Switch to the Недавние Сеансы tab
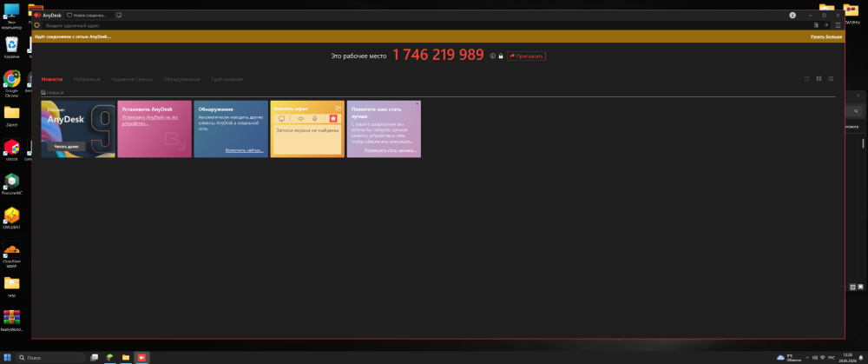868x364 pixels. pos(132,79)
